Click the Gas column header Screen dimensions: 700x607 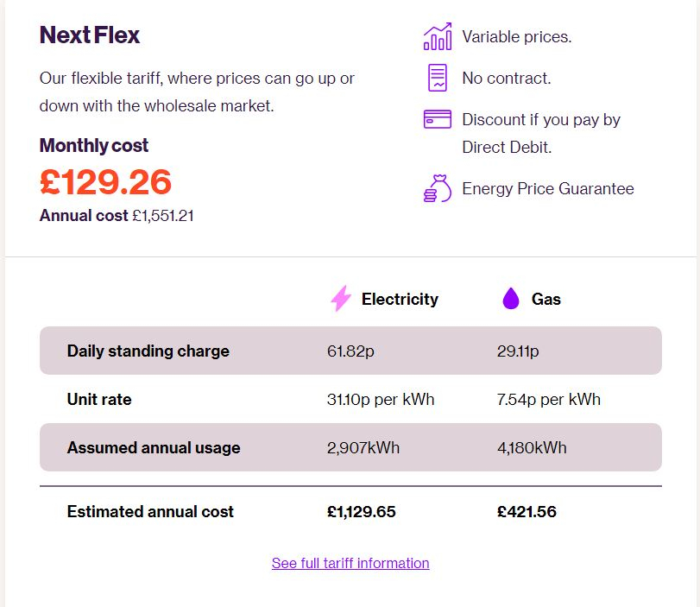click(x=546, y=299)
